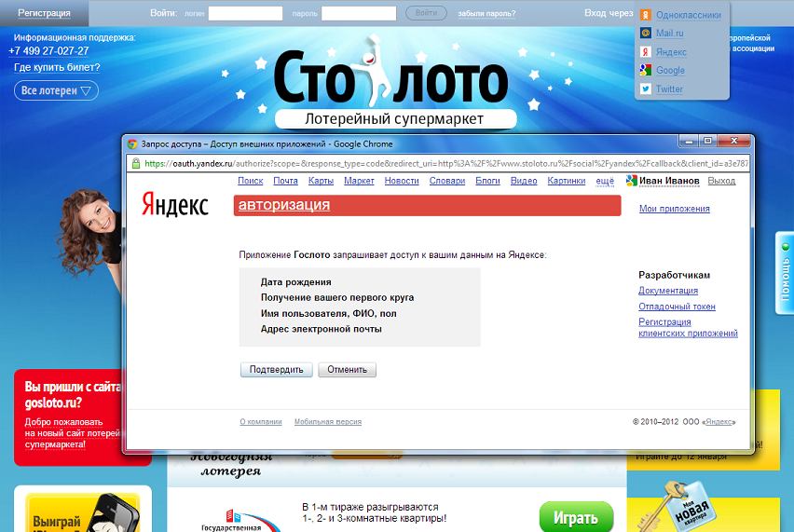Click the green 'Играть' button
Screen dimensions: 794x532
coord(576,517)
